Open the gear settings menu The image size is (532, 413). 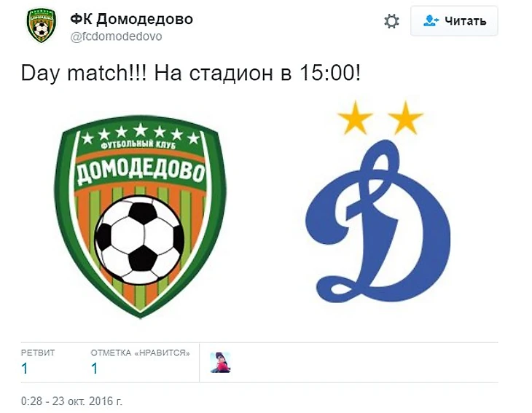pyautogui.click(x=391, y=21)
